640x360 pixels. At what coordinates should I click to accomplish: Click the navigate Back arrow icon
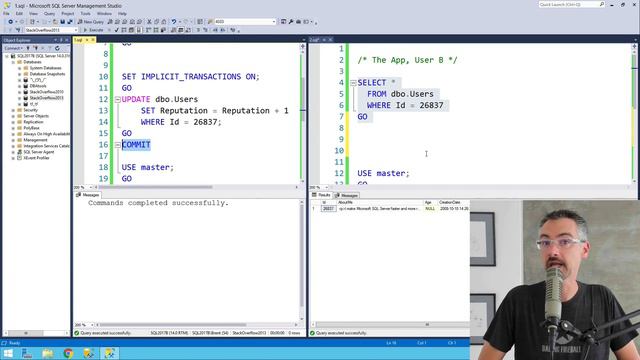pos(11,22)
